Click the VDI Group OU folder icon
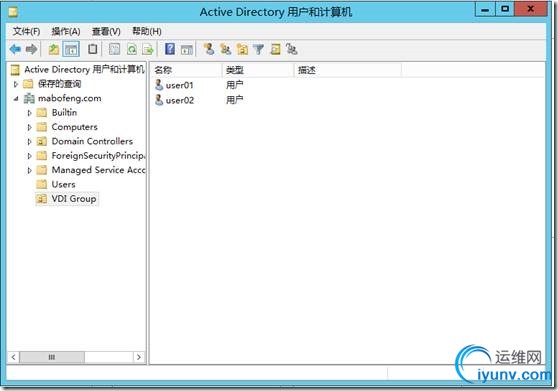This screenshot has height=391, width=558. point(42,199)
